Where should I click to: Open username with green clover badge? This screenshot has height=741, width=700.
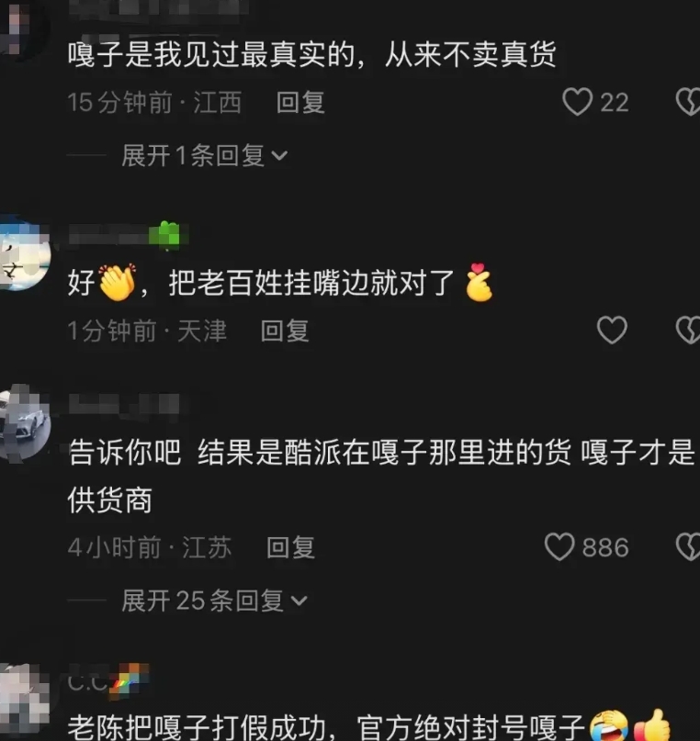[129, 234]
